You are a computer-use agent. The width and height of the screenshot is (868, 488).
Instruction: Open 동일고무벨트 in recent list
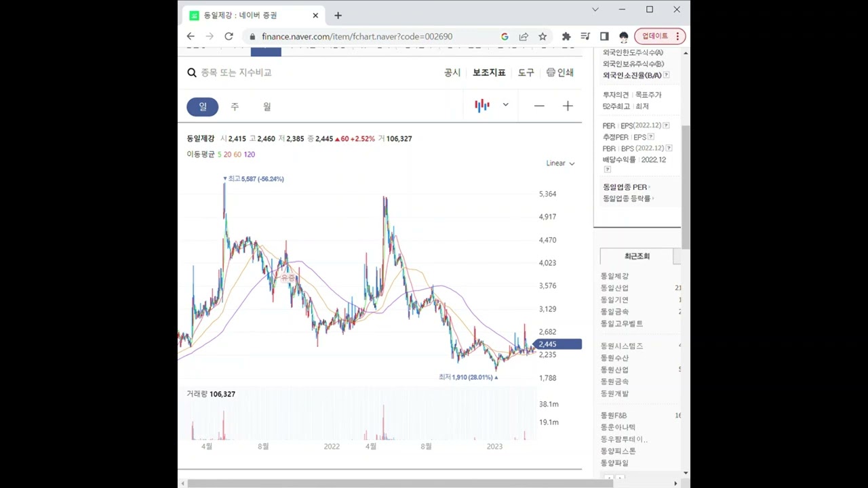click(622, 323)
